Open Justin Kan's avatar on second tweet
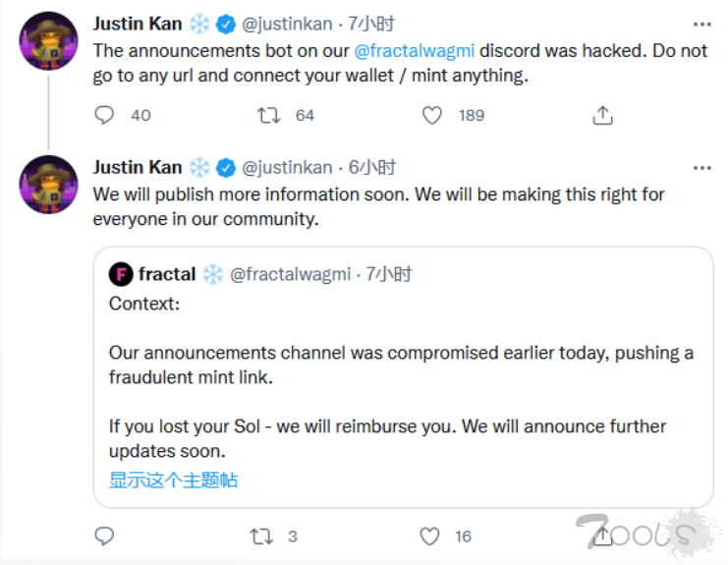 [x=48, y=185]
